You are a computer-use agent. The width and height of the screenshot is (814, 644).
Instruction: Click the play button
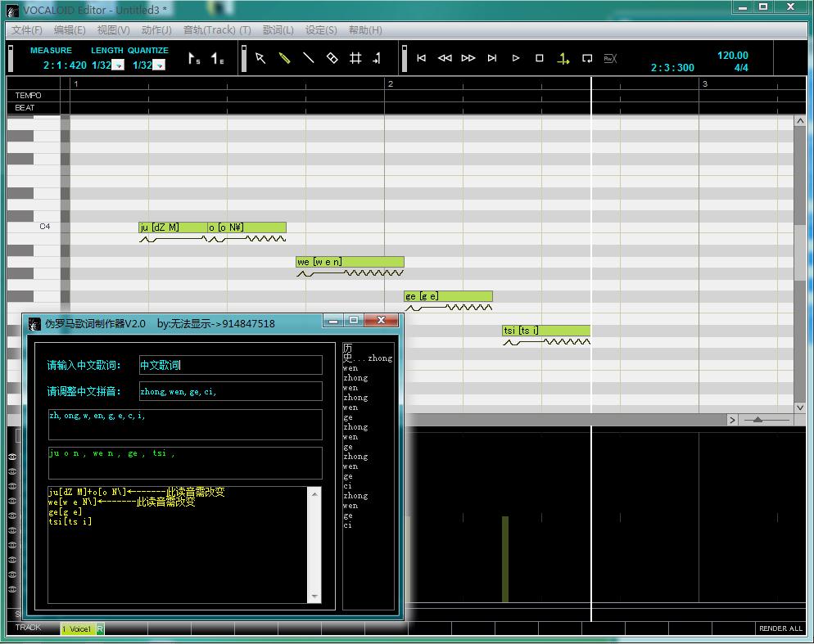coord(515,58)
